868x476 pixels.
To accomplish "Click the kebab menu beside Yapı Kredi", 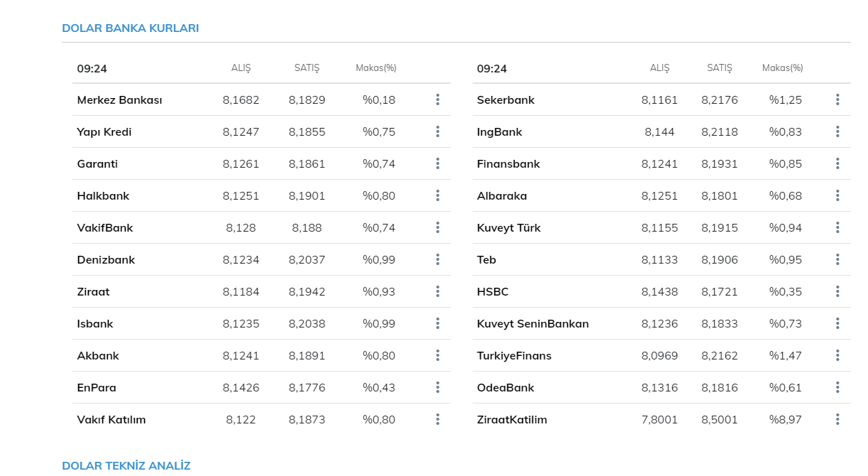I will pos(438,131).
